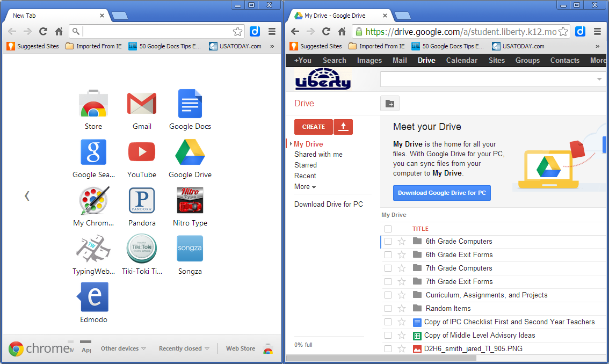Open the Recently closed dropdown

[184, 348]
